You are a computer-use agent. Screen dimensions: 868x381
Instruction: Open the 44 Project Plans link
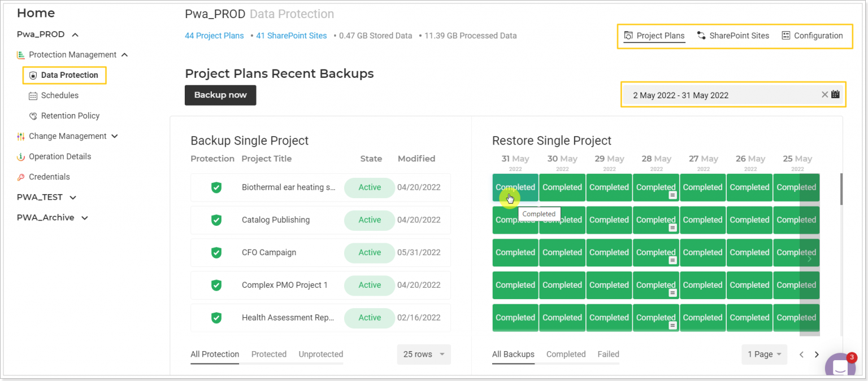tap(214, 35)
